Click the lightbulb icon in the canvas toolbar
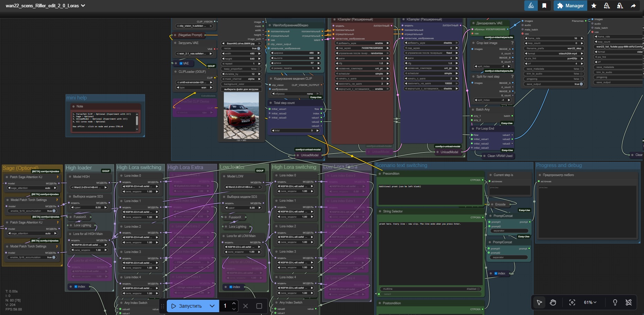This screenshot has width=644, height=315. pyautogui.click(x=615, y=302)
